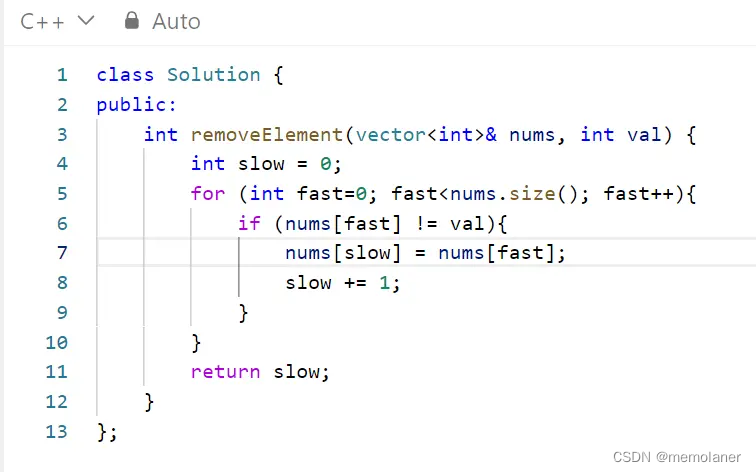Click 'size' in nums.size()
Image resolution: width=756 pixels, height=472 pixels.
click(532, 194)
